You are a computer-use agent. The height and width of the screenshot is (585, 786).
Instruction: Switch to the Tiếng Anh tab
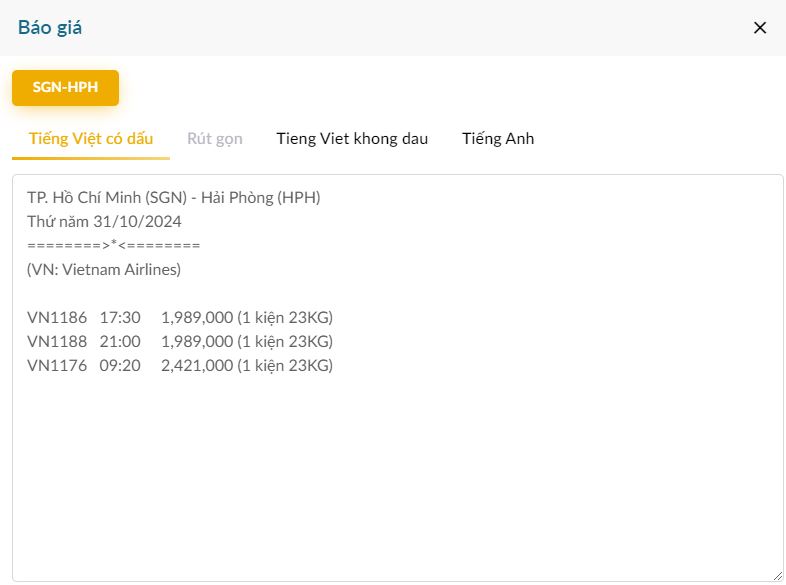click(x=498, y=138)
